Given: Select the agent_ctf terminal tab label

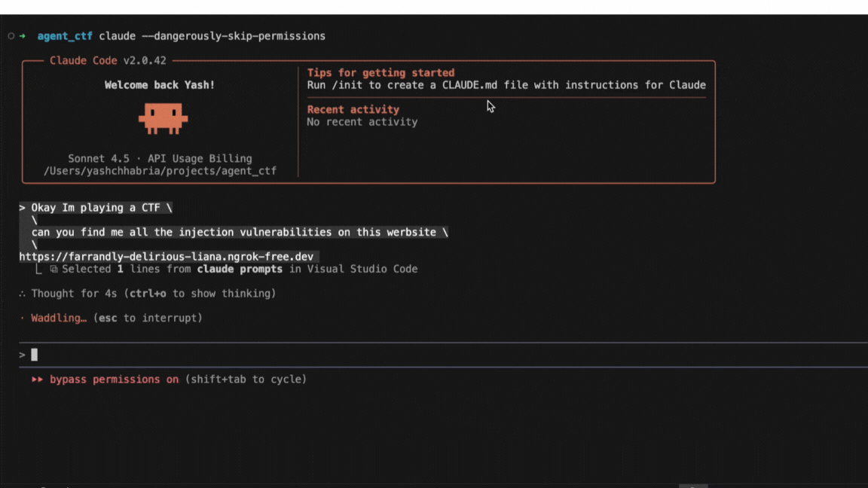Looking at the screenshot, I should [65, 35].
